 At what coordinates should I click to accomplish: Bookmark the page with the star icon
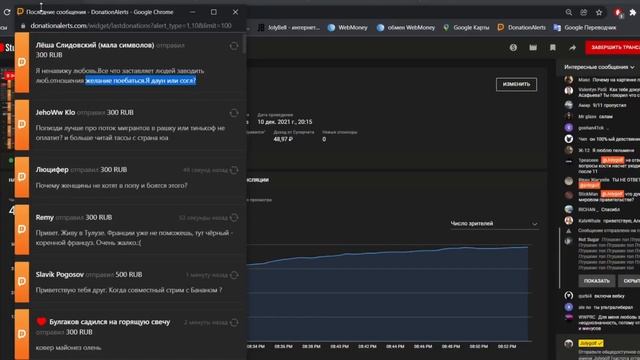pyautogui.click(x=599, y=13)
